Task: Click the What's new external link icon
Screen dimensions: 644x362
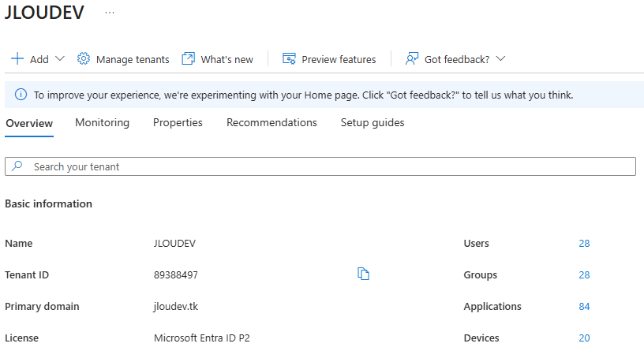Action: point(188,59)
